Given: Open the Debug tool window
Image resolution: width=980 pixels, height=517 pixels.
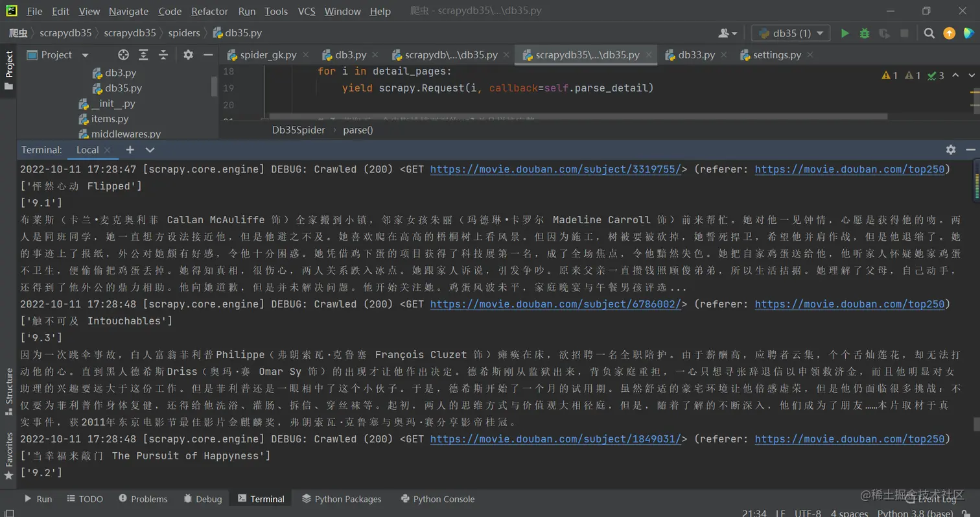Looking at the screenshot, I should tap(202, 499).
